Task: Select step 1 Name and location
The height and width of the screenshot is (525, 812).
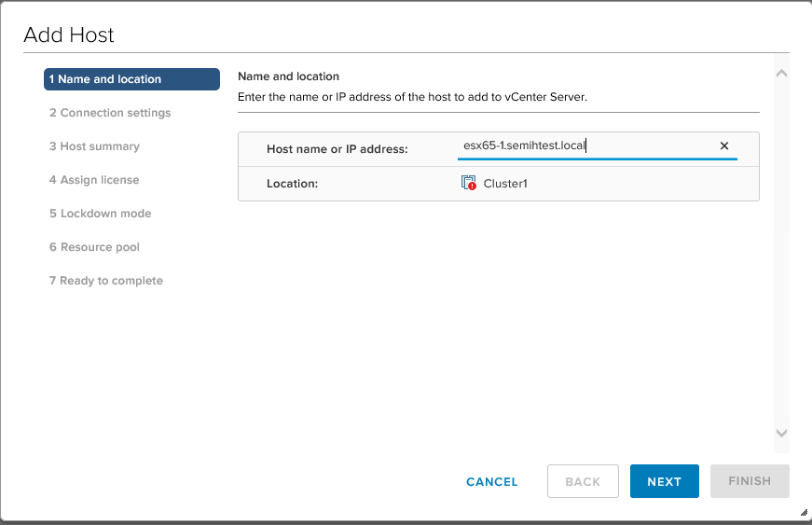Action: point(131,79)
